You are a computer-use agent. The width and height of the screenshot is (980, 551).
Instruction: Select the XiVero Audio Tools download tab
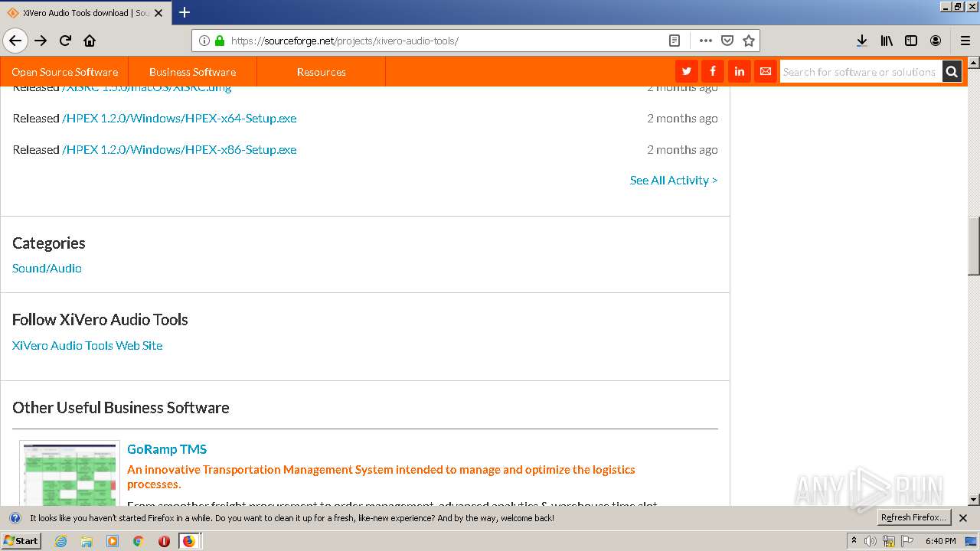pos(85,13)
